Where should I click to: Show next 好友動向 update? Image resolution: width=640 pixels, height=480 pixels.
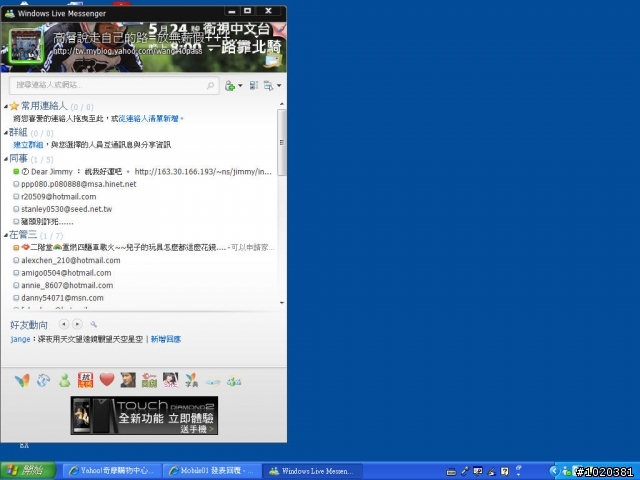pos(77,324)
